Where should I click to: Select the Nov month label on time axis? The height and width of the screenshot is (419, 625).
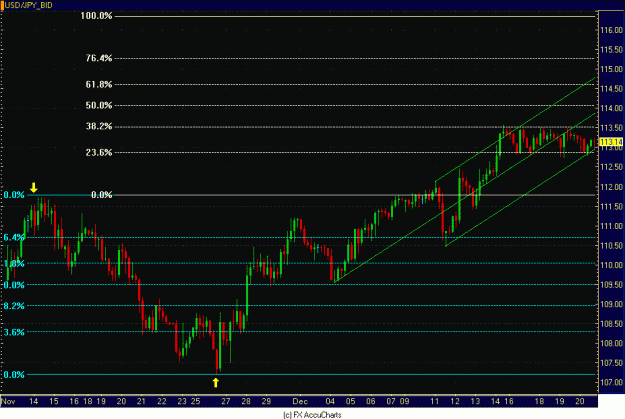(x=8, y=401)
